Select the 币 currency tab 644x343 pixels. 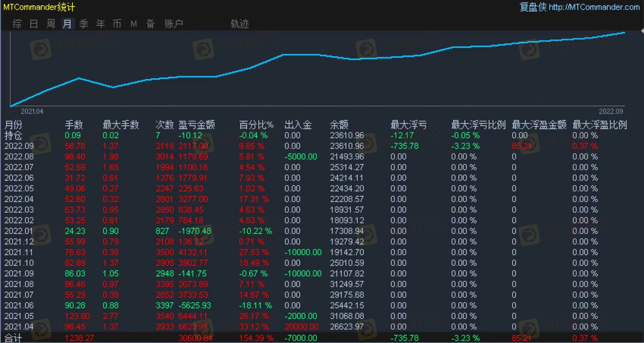[x=117, y=24]
